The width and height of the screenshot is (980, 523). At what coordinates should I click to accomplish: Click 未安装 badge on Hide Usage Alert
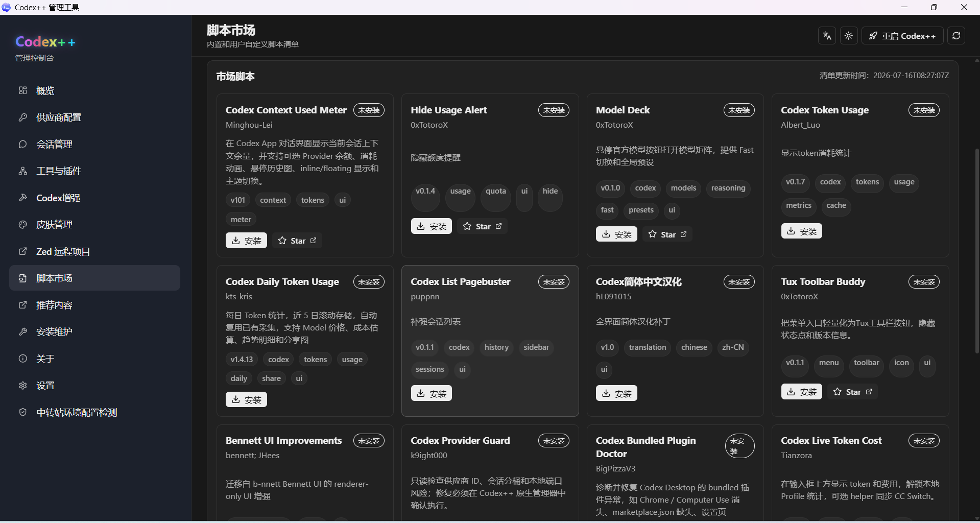coord(554,110)
